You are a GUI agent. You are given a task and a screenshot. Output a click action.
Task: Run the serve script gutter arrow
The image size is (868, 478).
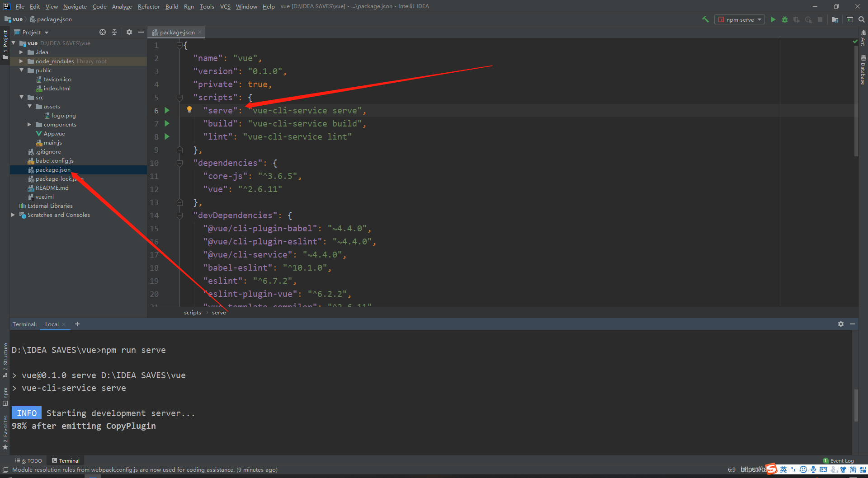(167, 110)
